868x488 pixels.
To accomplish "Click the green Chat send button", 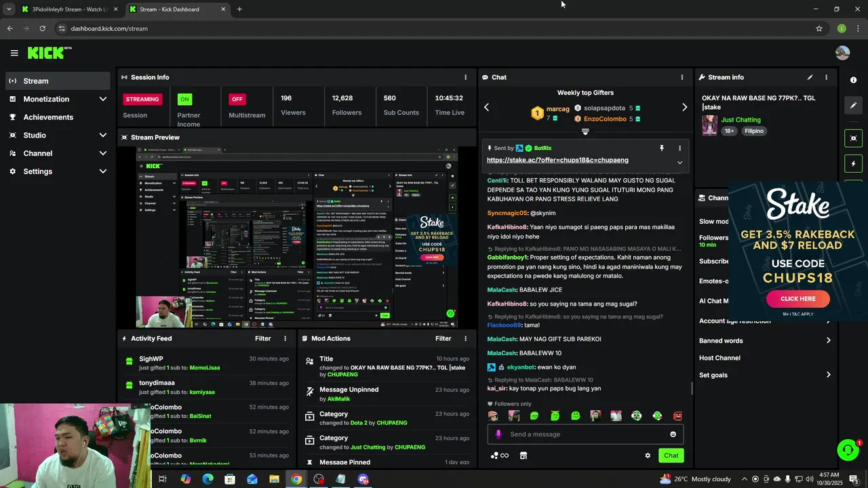I will click(x=671, y=455).
